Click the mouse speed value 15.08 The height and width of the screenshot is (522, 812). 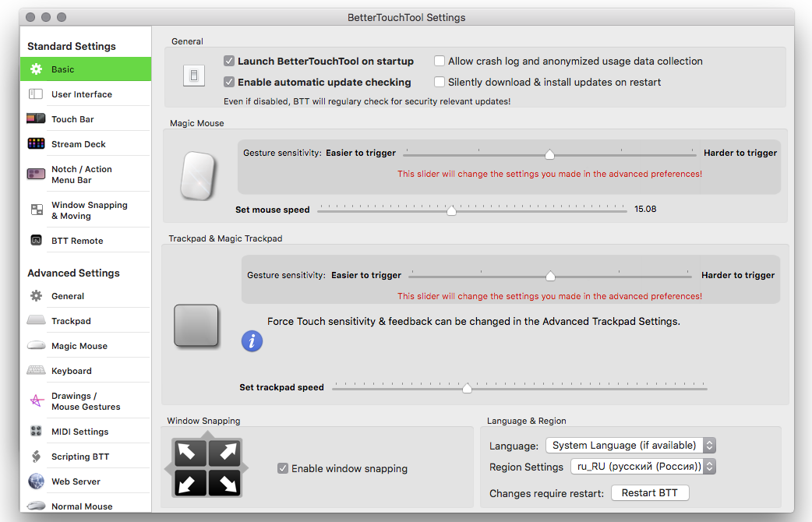click(x=645, y=209)
